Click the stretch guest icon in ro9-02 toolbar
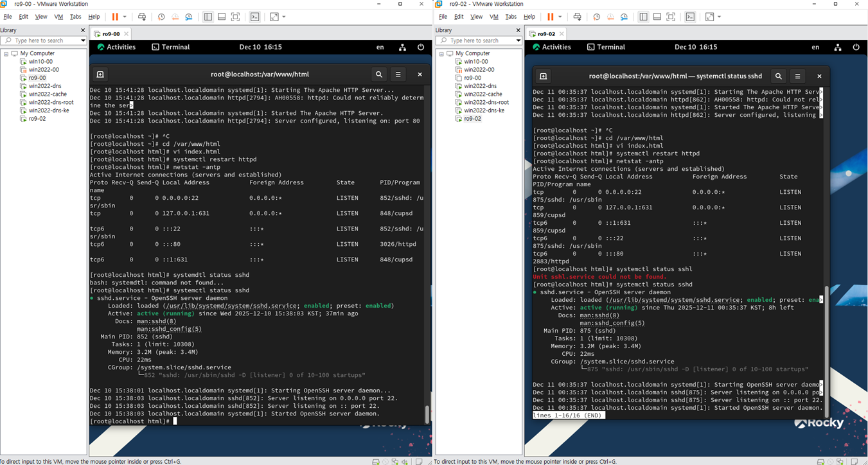Viewport: 868px width, 465px height. pos(709,17)
